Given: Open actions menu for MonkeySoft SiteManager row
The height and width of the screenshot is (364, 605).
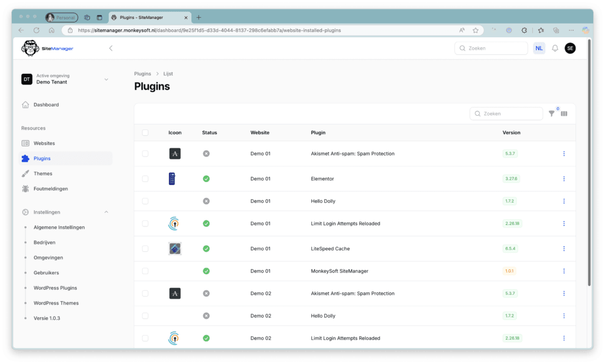Looking at the screenshot, I should coord(564,271).
